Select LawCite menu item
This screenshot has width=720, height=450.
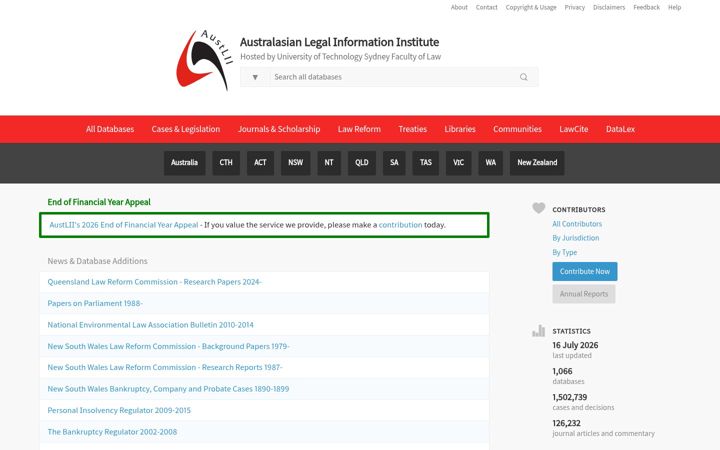click(574, 129)
